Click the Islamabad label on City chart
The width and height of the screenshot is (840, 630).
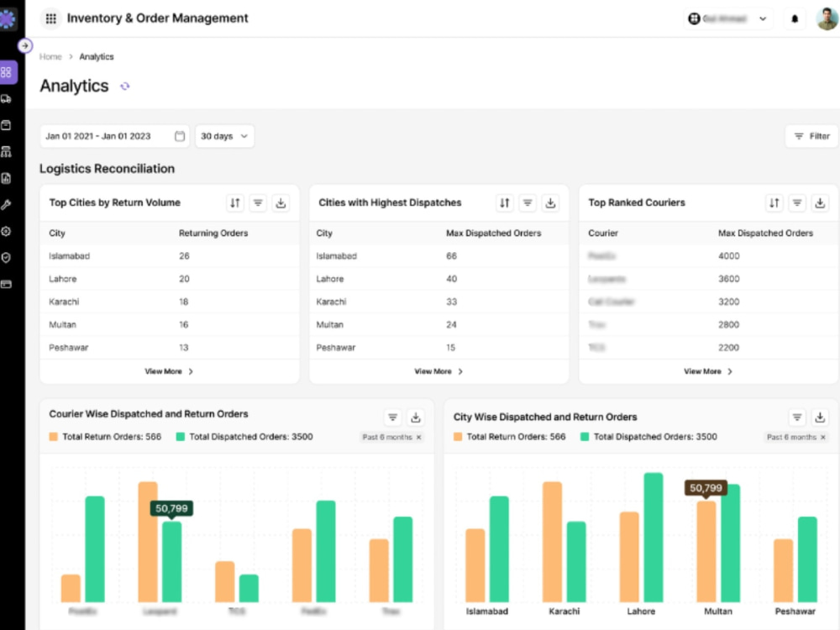tap(487, 612)
